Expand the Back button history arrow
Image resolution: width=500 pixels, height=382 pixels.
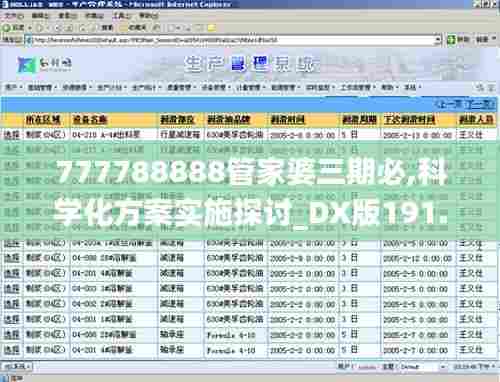[x=29, y=28]
